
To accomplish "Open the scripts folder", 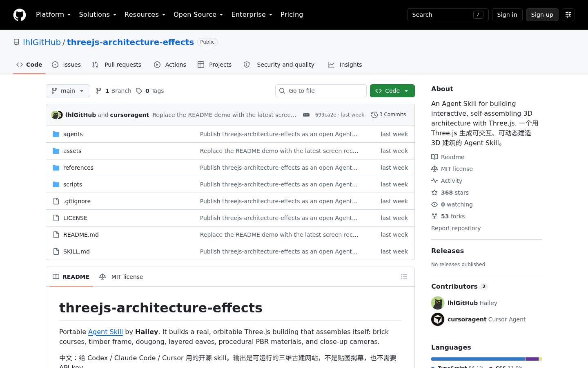I will coord(73,184).
